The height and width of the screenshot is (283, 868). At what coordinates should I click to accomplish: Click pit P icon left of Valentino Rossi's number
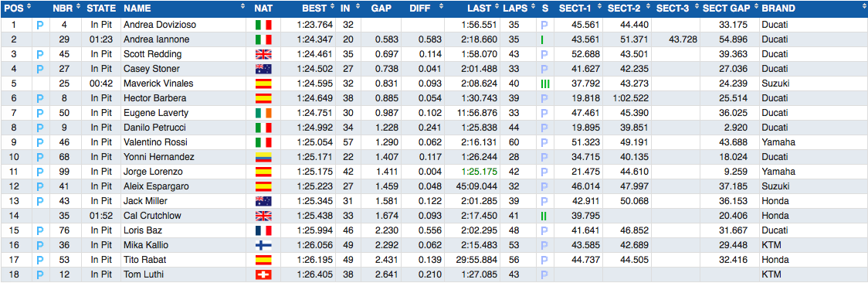point(40,142)
